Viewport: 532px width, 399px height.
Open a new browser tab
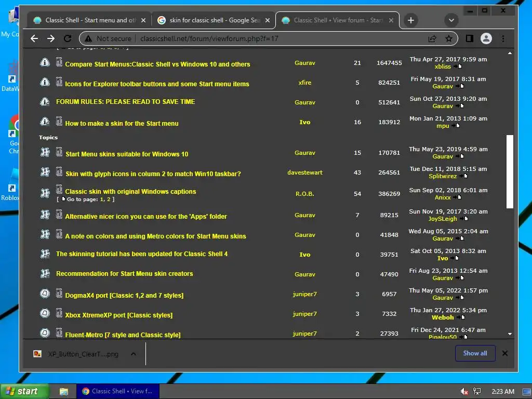coord(411,20)
